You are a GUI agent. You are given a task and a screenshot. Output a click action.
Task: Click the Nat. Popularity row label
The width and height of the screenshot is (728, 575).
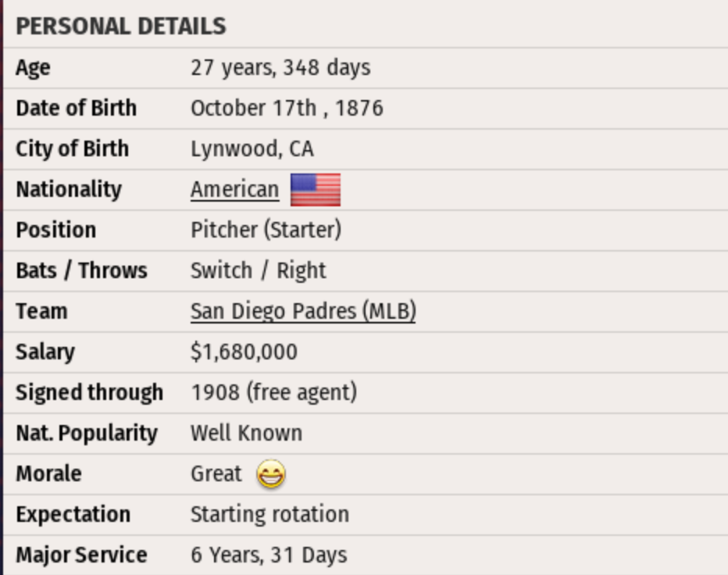[87, 434]
